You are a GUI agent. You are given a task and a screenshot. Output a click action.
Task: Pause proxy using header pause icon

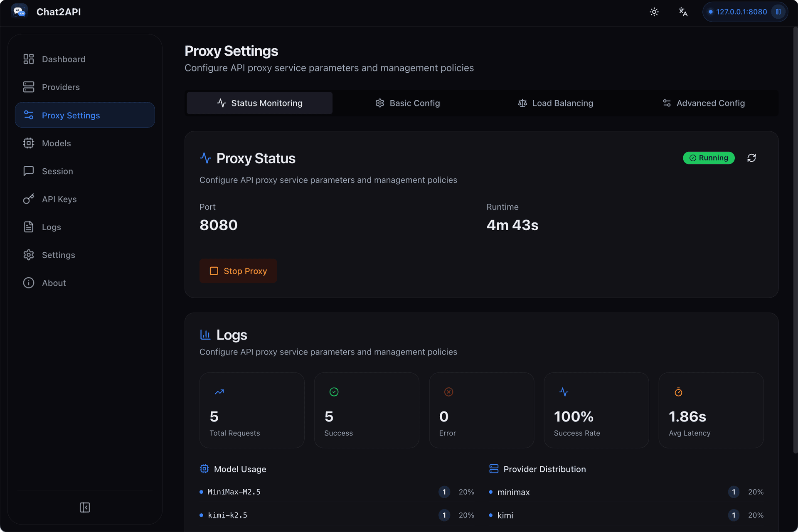778,12
